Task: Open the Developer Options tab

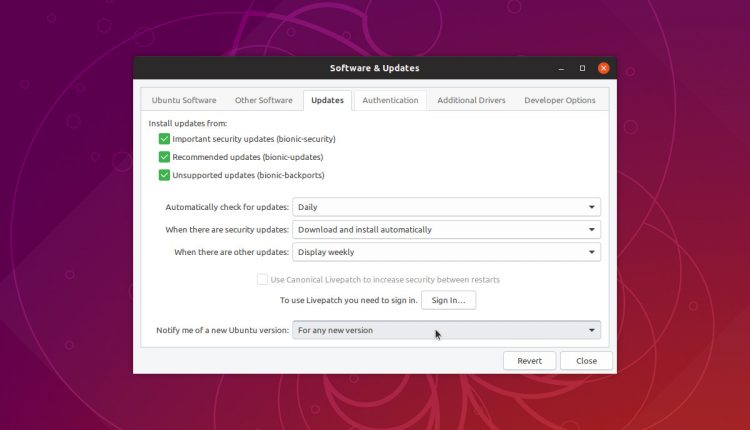Action: point(559,100)
